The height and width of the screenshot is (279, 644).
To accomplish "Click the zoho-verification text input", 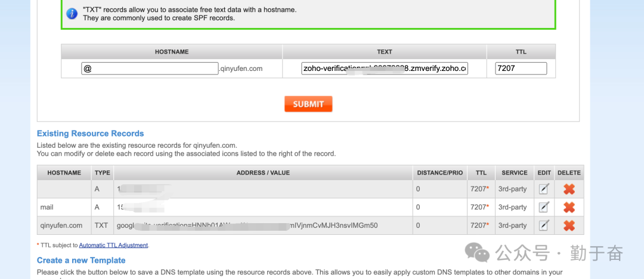I will coord(385,69).
